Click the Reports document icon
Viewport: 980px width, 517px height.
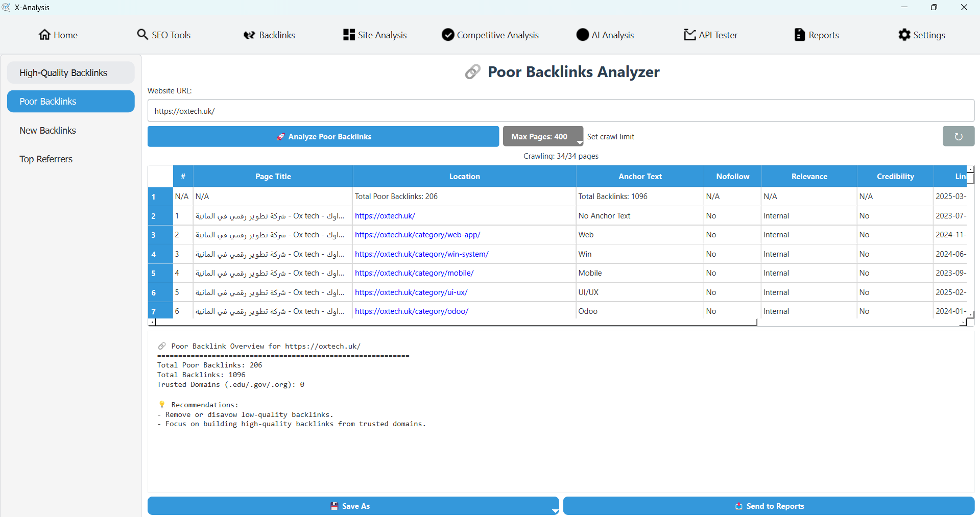coord(800,35)
